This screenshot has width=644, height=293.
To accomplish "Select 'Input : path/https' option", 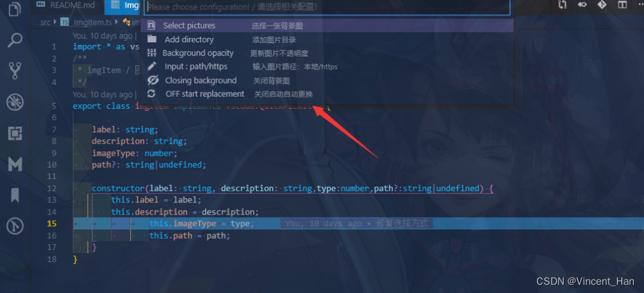I will 327,66.
